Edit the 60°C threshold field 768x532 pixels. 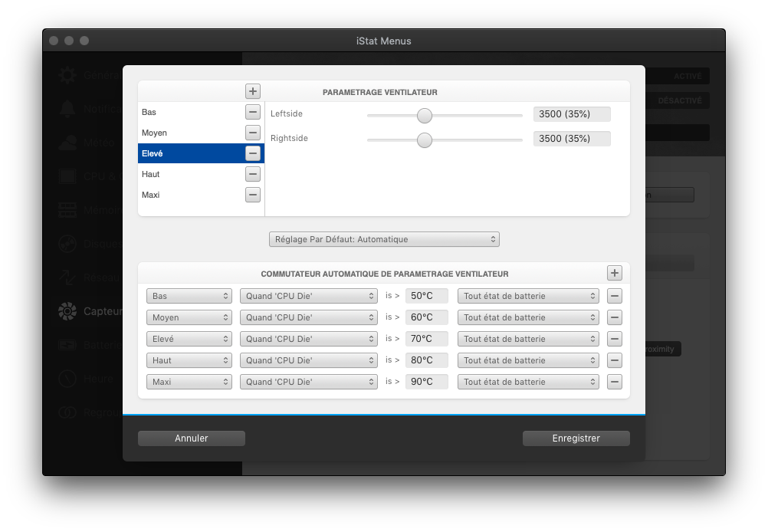click(x=427, y=317)
